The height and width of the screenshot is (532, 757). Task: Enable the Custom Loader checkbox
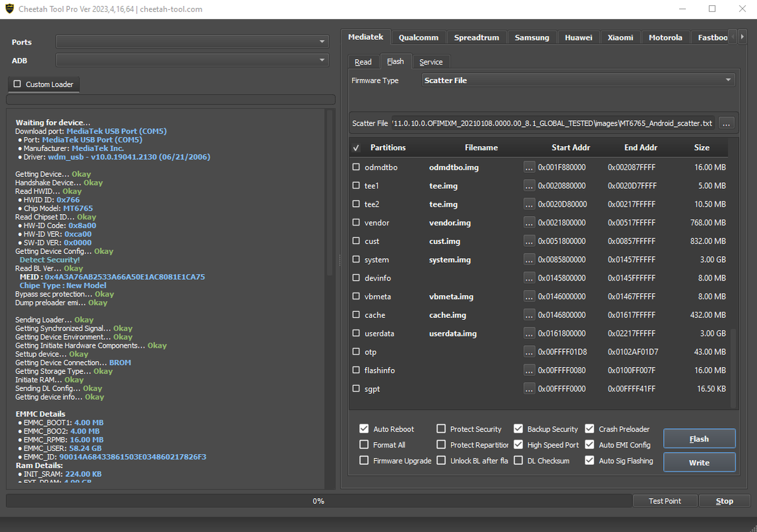(17, 84)
